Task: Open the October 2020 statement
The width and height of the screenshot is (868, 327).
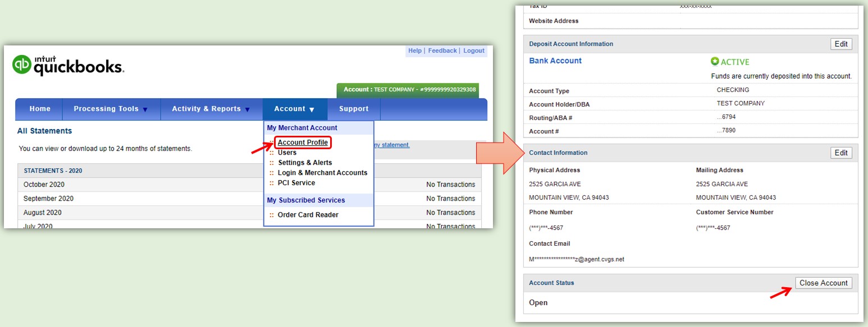Action: (x=44, y=185)
